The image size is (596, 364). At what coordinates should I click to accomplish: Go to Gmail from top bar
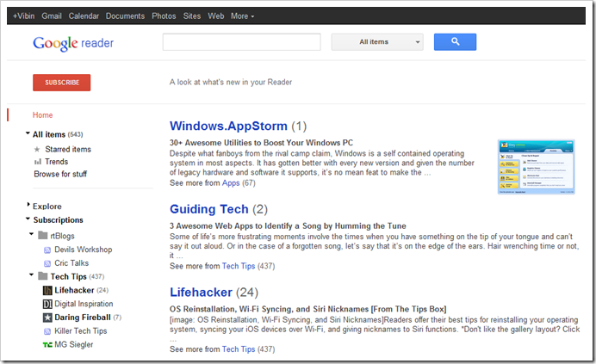52,16
